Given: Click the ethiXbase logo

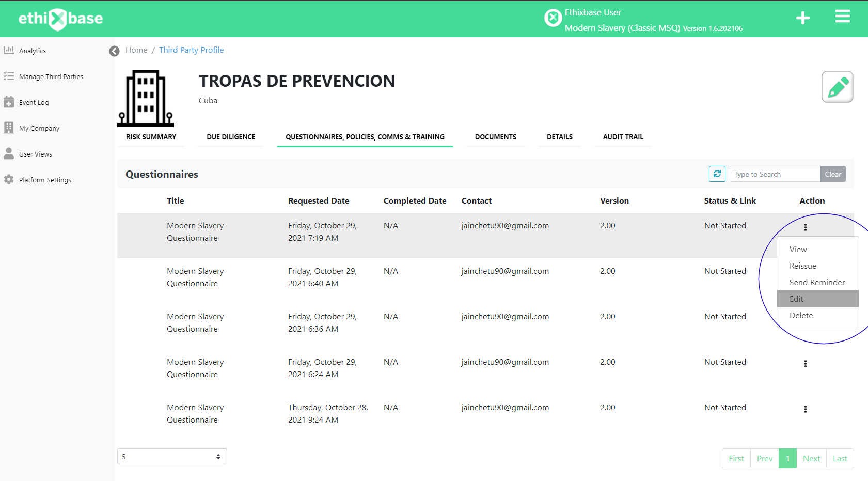Looking at the screenshot, I should tap(60, 19).
